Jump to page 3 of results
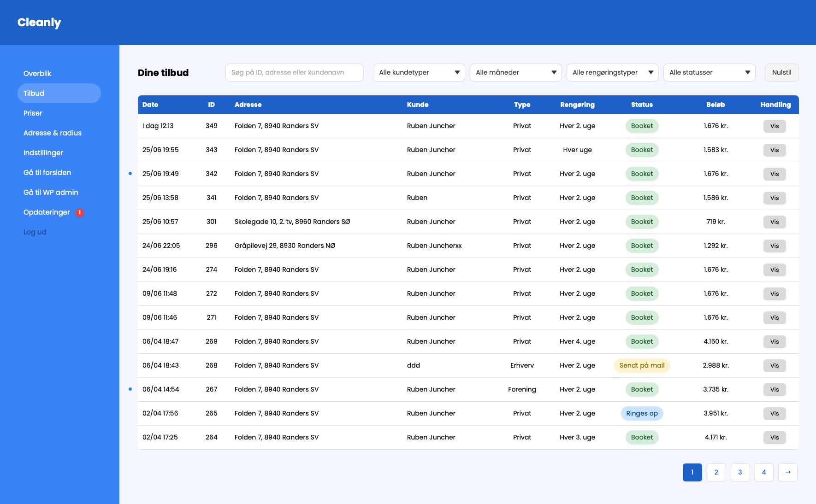The height and width of the screenshot is (504, 816). [740, 472]
